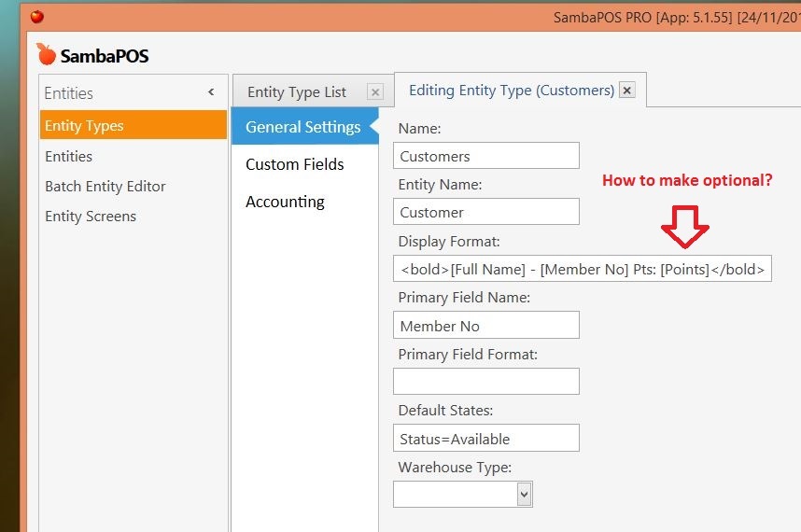Screen dimensions: 801x532
Task: Open the Warehouse Type dropdown
Action: (x=524, y=495)
